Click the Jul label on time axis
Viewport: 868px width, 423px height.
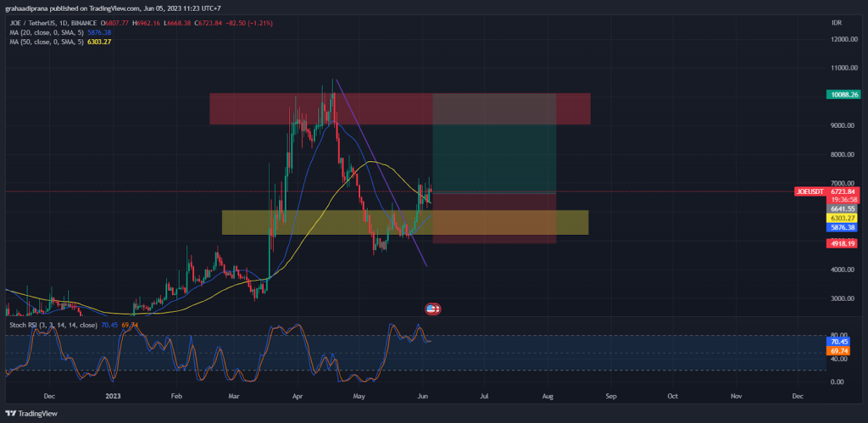tap(484, 397)
